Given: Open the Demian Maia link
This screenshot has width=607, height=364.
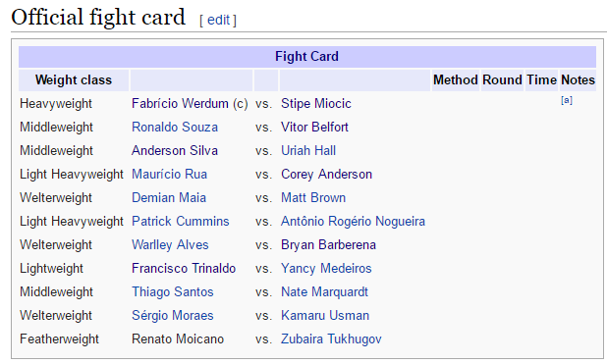Looking at the screenshot, I should [x=169, y=198].
